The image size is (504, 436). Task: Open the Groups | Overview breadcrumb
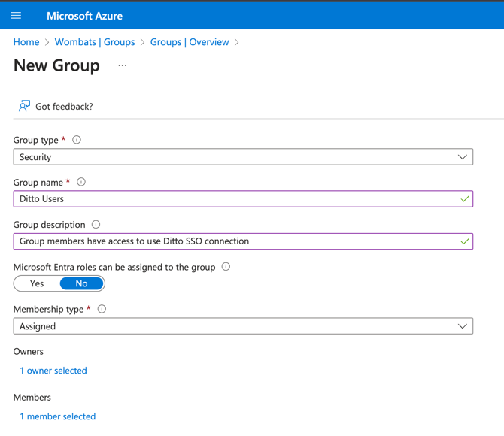[190, 42]
